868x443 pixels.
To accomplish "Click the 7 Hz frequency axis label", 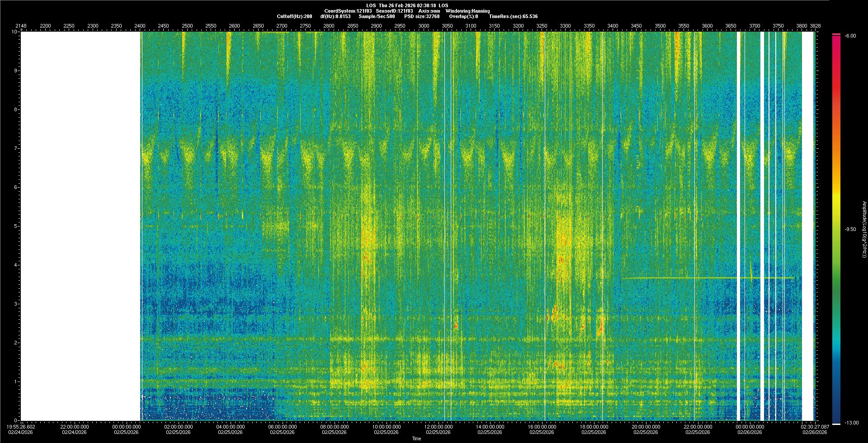I will pos(16,148).
